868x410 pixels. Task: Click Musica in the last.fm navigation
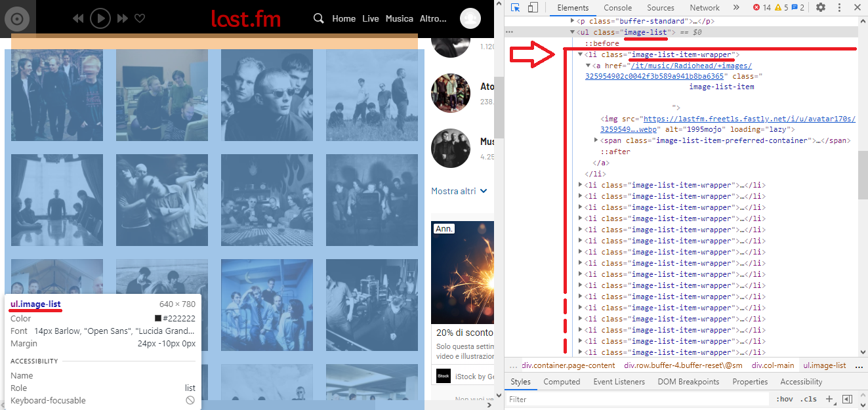pos(400,18)
